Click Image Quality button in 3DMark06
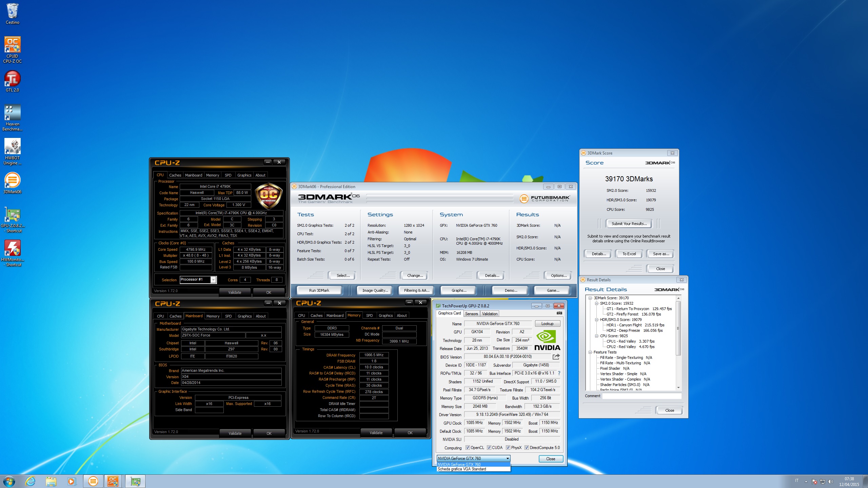Viewport: 868px width, 488px height. (375, 290)
